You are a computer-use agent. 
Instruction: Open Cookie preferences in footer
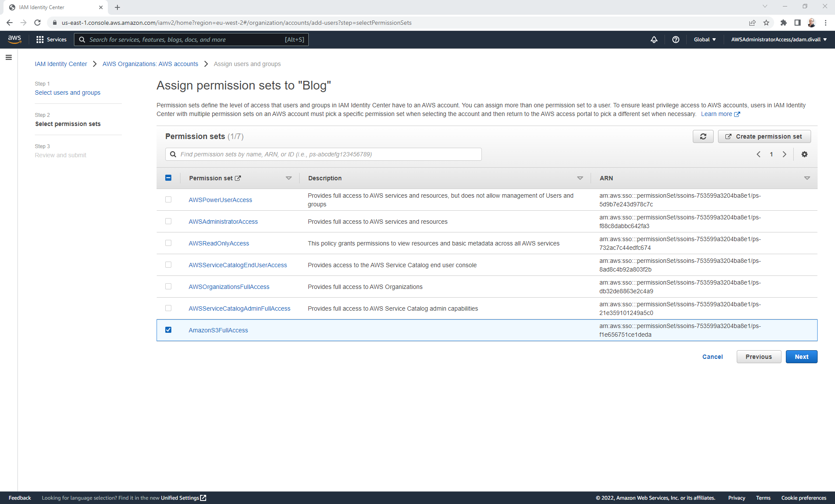coord(803,498)
